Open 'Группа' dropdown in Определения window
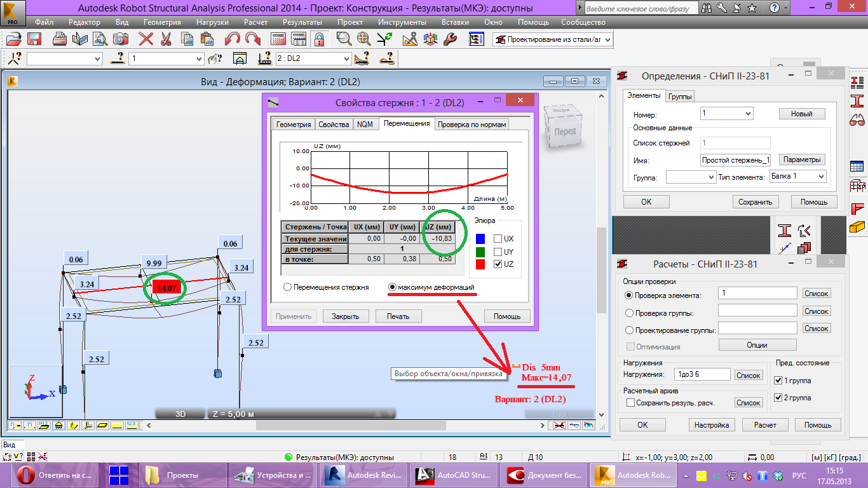Viewport: 868px width, 488px height. (x=691, y=177)
